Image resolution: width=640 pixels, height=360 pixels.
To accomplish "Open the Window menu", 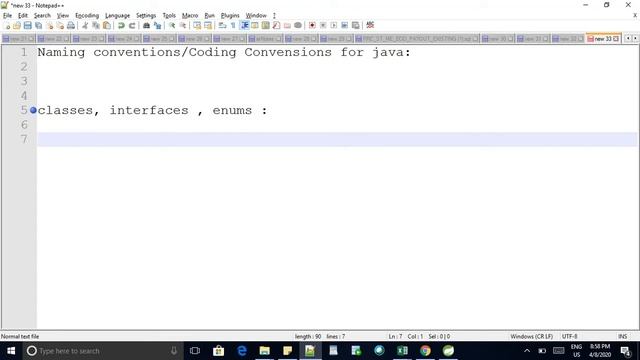I will [x=256, y=16].
